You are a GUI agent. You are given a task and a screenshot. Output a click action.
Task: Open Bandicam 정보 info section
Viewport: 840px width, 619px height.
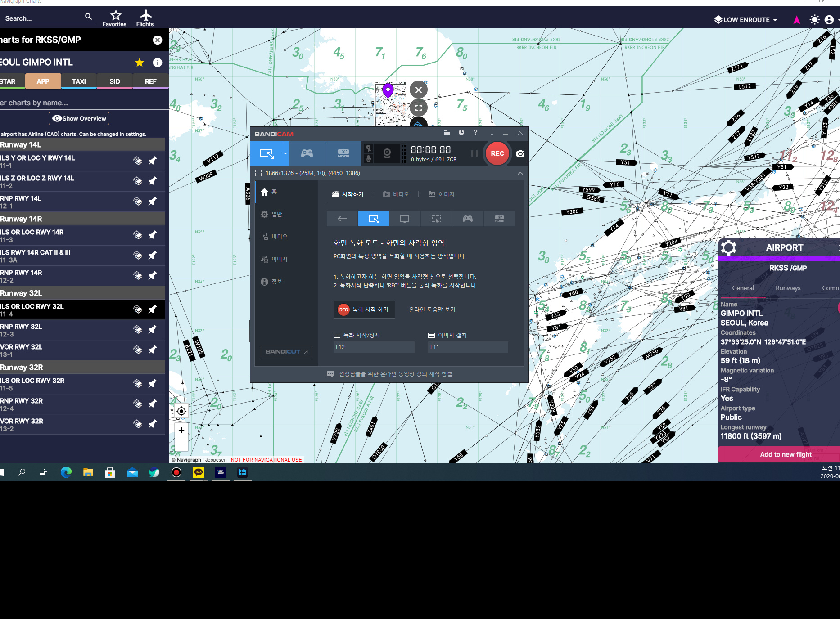286,282
